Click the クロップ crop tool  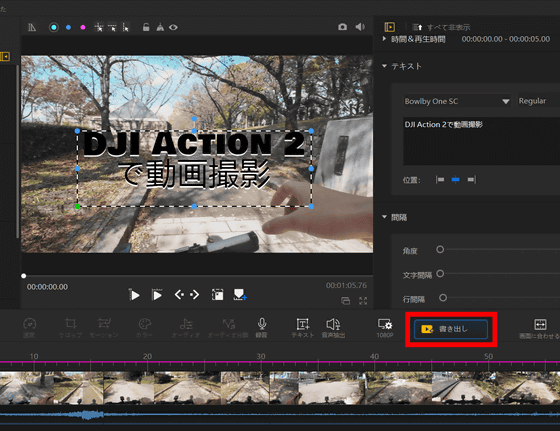[x=70, y=327]
